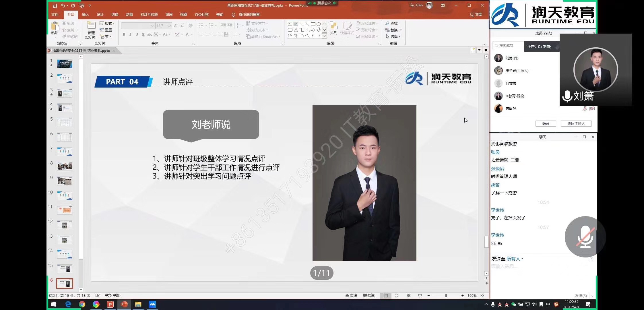Adjust the zoom slider handle
Image resolution: width=644 pixels, height=310 pixels.
pos(446,295)
